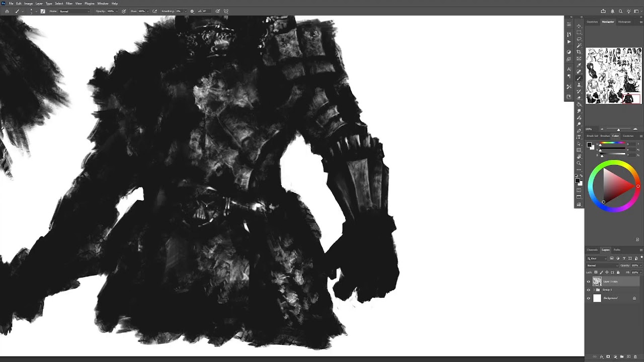Click Add layer style fx icon
The image size is (644, 362).
[602, 356]
